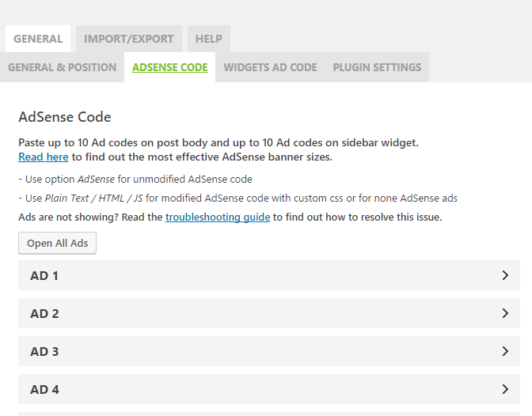This screenshot has width=532, height=416.
Task: Open the IMPORT/EXPORT tab
Action: pyautogui.click(x=129, y=39)
